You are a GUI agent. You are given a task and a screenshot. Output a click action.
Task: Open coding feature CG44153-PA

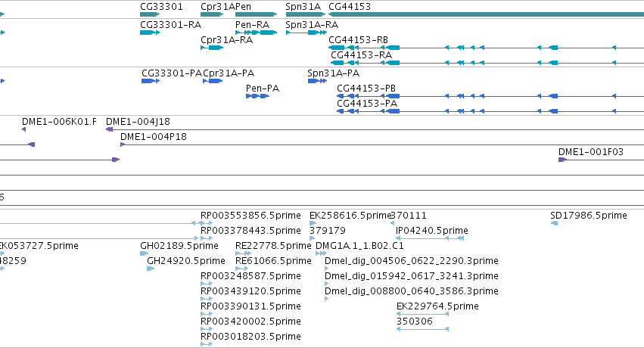490,111
